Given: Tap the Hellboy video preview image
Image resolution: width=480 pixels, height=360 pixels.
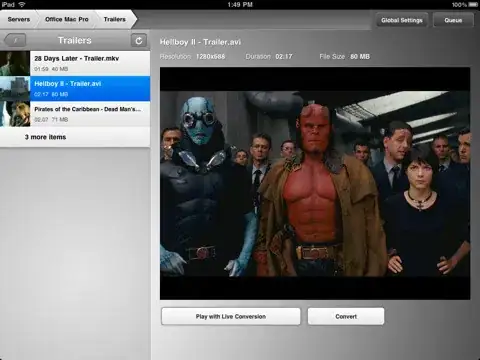Looking at the screenshot, I should coord(315,183).
